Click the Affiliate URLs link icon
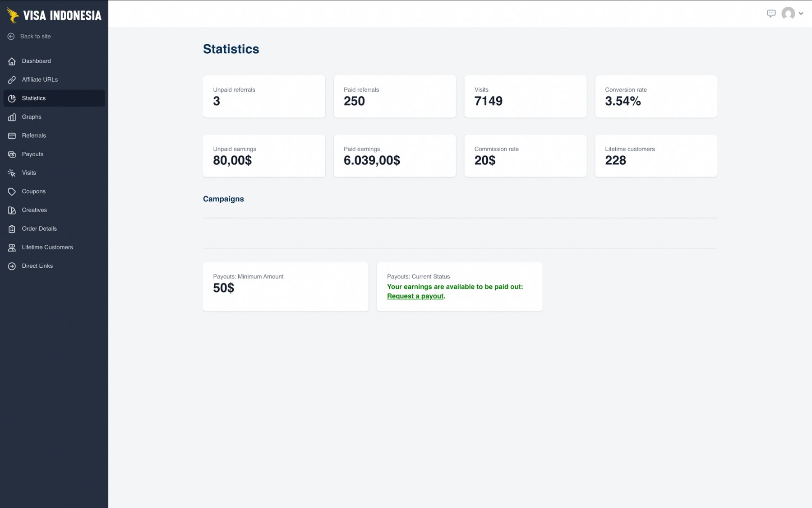 pyautogui.click(x=12, y=79)
